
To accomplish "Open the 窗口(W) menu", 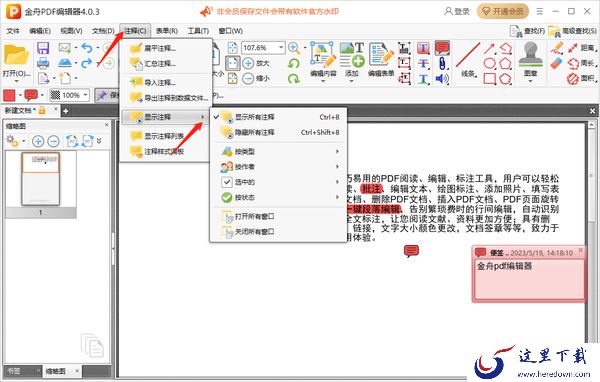I will (230, 31).
